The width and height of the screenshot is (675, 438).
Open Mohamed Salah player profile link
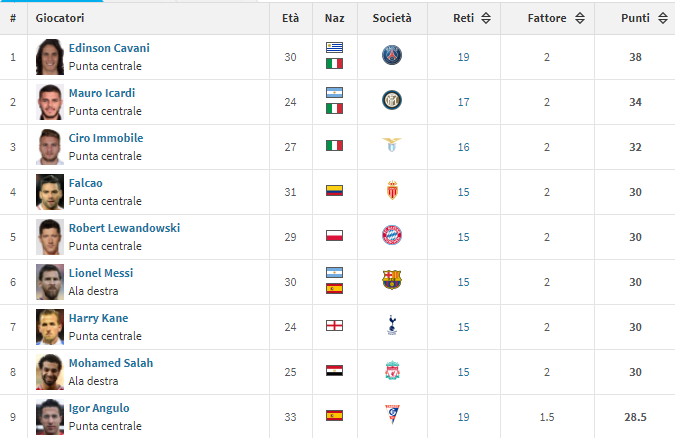111,363
